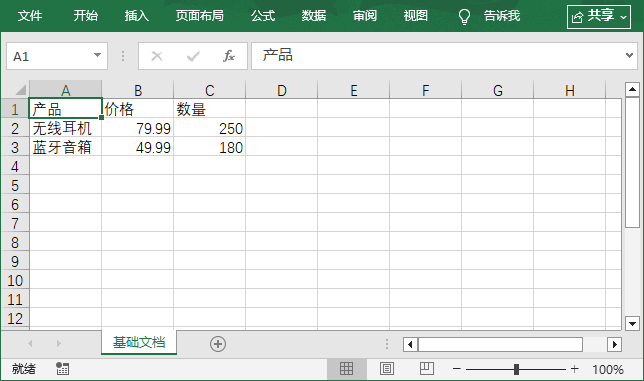Click the 就绪 status bar text
Screen dimensions: 644x381
tap(23, 369)
